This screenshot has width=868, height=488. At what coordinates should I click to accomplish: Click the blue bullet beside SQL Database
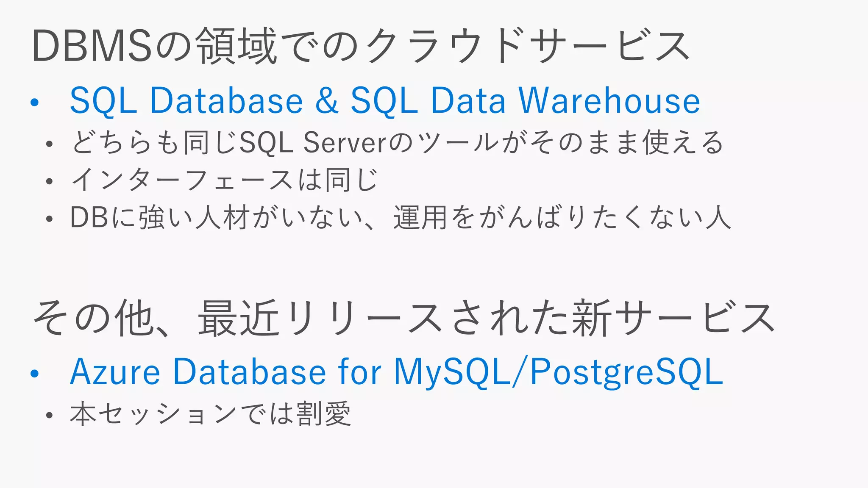35,102
